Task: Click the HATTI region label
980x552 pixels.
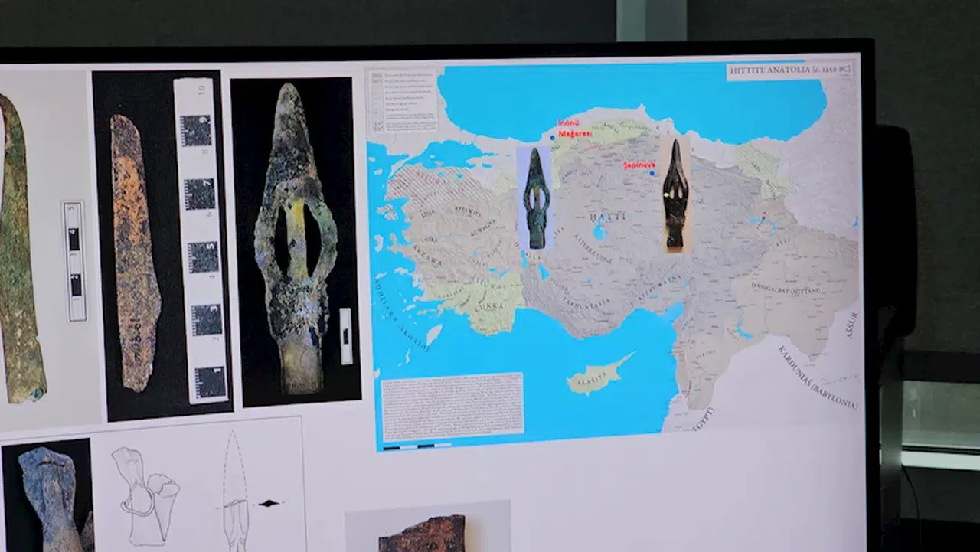Action: (x=607, y=217)
